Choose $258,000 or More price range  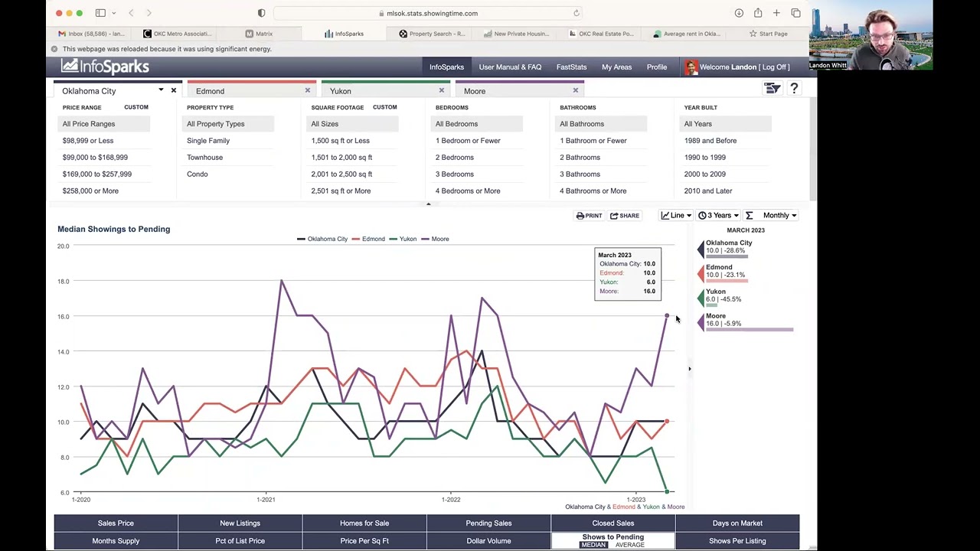pyautogui.click(x=90, y=191)
